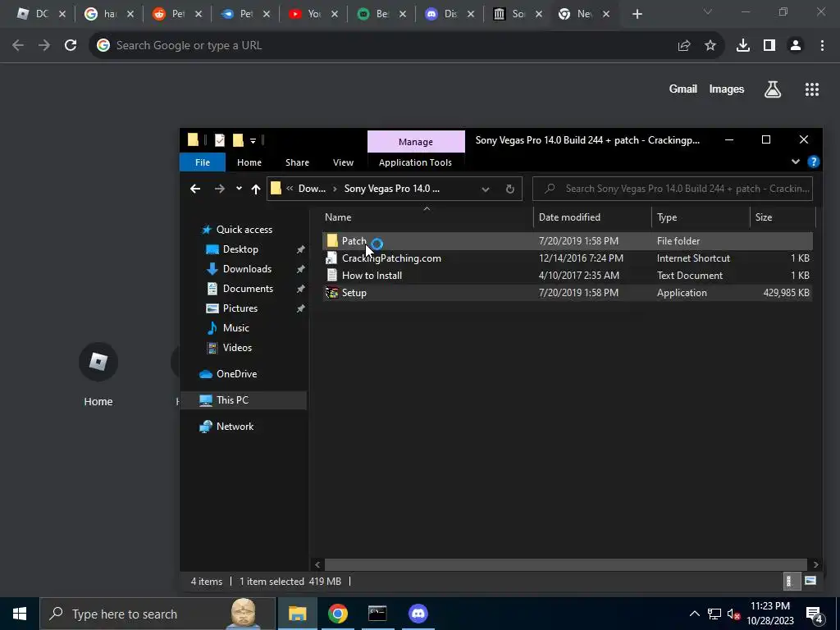Switch to the YouTube tab
This screenshot has height=630, width=840.
313,15
